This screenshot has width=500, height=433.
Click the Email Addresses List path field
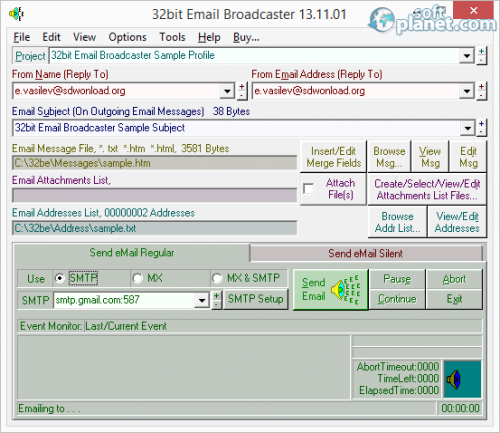(x=155, y=228)
